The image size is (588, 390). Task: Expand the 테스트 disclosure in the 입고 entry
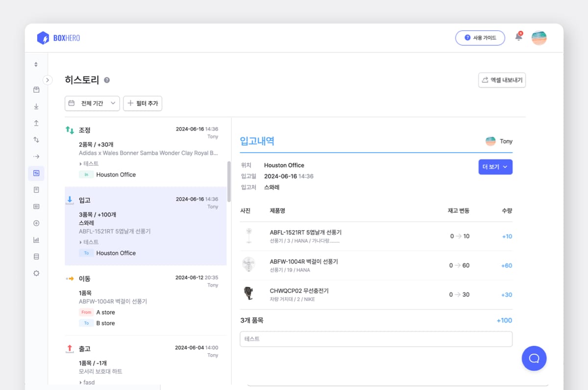[x=89, y=242]
